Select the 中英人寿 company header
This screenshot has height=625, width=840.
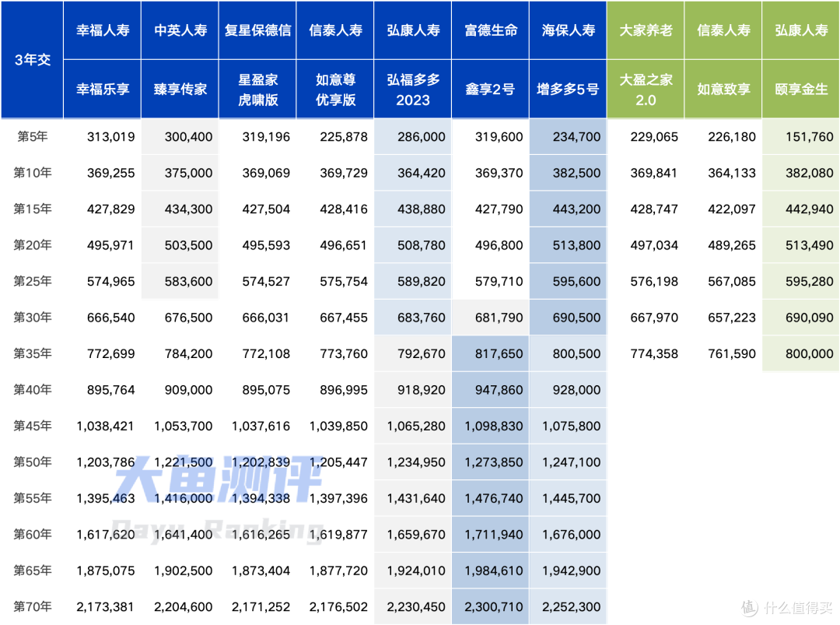(x=180, y=30)
